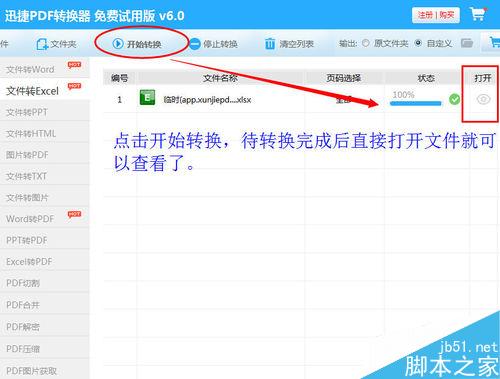Select 文件转Excel in the sidebar
The image size is (500, 379).
click(45, 90)
